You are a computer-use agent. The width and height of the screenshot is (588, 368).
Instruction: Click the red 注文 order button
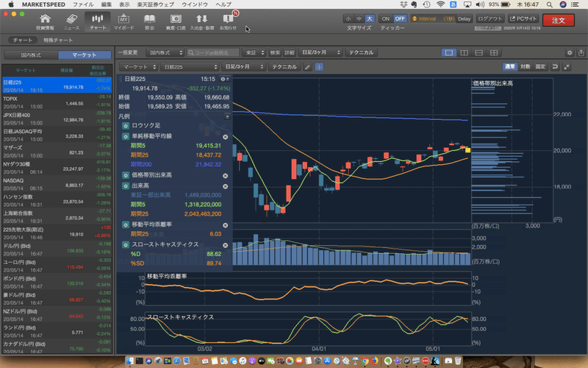[559, 21]
